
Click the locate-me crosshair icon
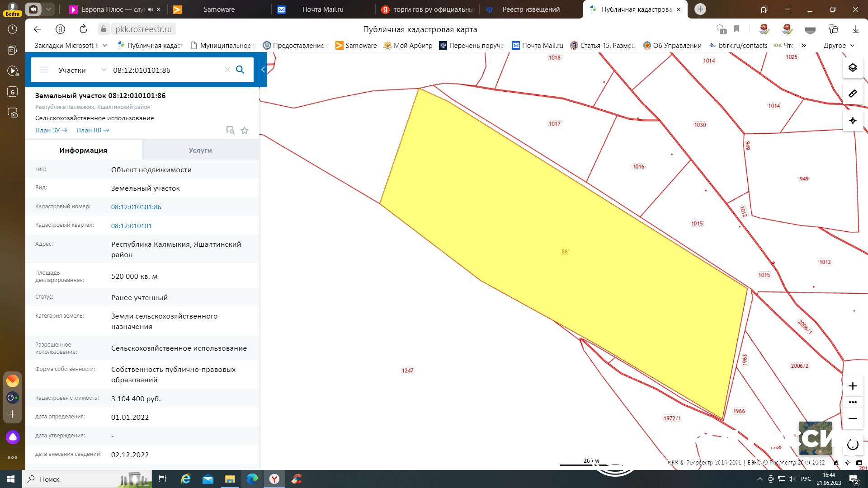tap(853, 121)
